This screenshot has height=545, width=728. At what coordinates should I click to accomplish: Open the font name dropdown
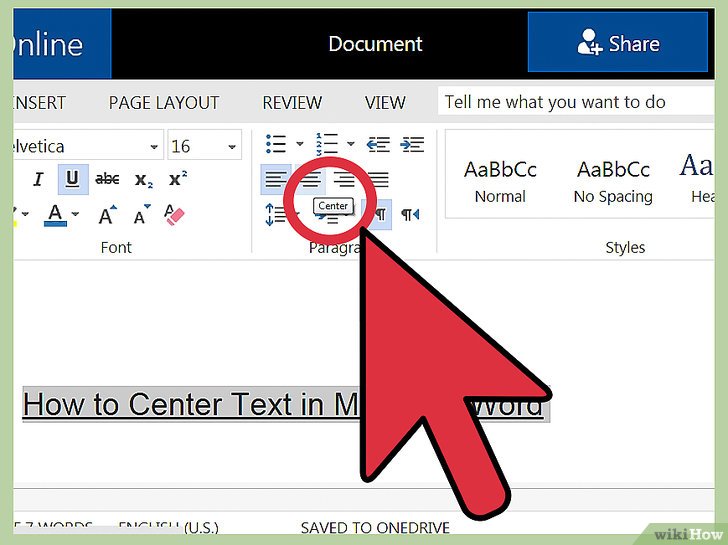point(154,147)
